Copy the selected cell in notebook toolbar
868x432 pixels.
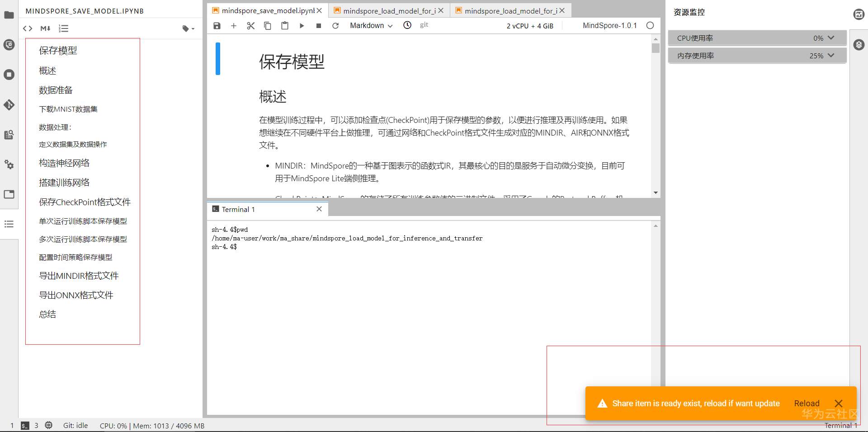(268, 26)
